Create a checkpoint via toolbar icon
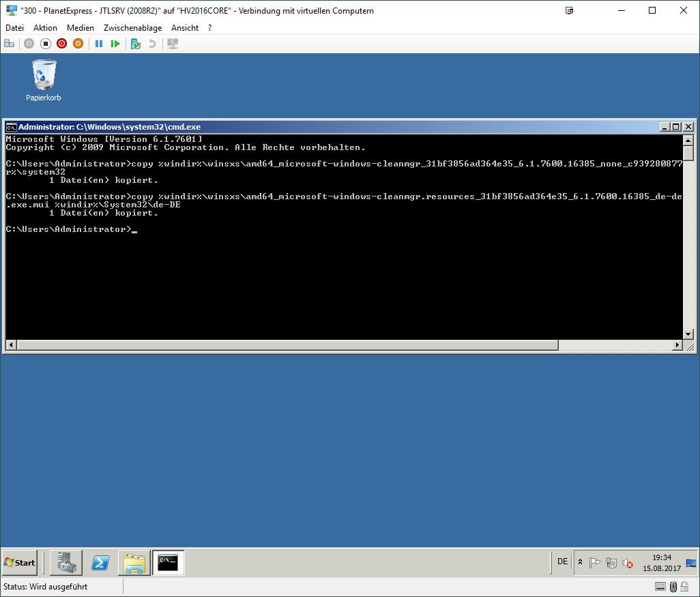Image resolution: width=700 pixels, height=597 pixels. (x=135, y=44)
